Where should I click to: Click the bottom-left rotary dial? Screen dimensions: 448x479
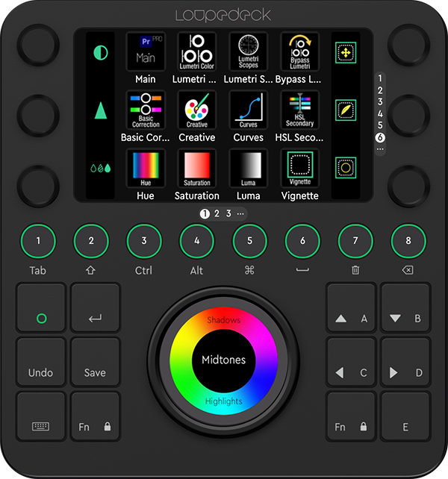[x=38, y=186]
